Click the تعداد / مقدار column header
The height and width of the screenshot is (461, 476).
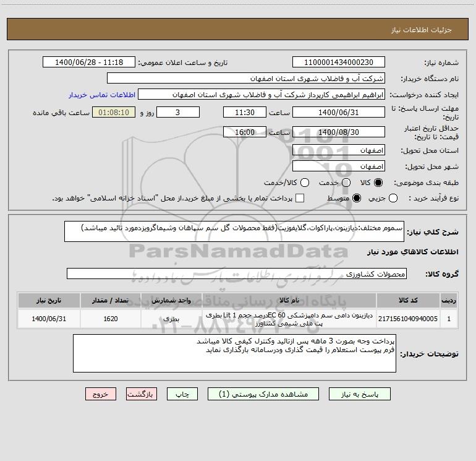click(111, 300)
